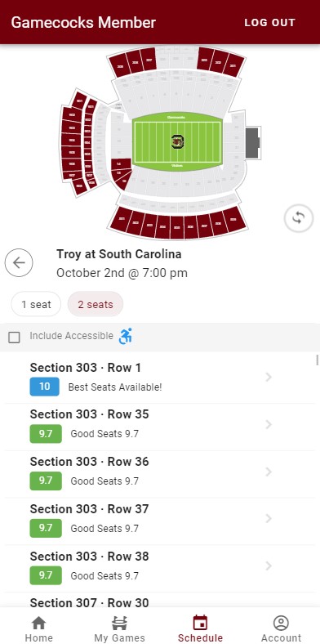Select the 1 seat option
Image resolution: width=320 pixels, height=644 pixels.
pos(36,304)
